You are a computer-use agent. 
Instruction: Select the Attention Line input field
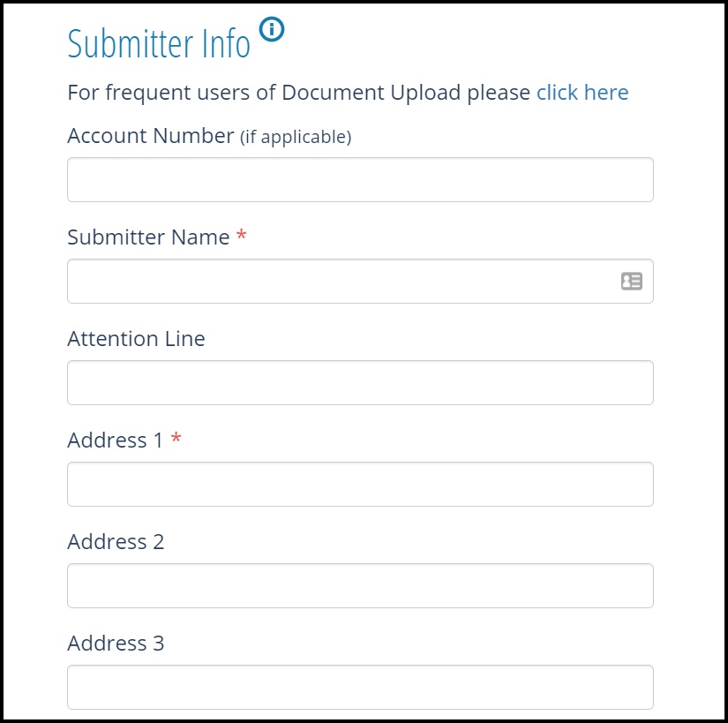(360, 383)
